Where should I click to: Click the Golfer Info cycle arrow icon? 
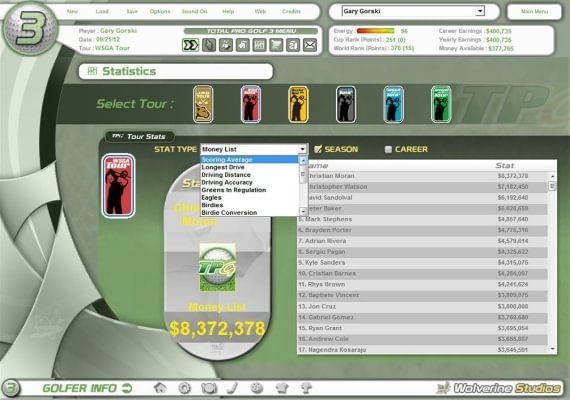tap(127, 388)
